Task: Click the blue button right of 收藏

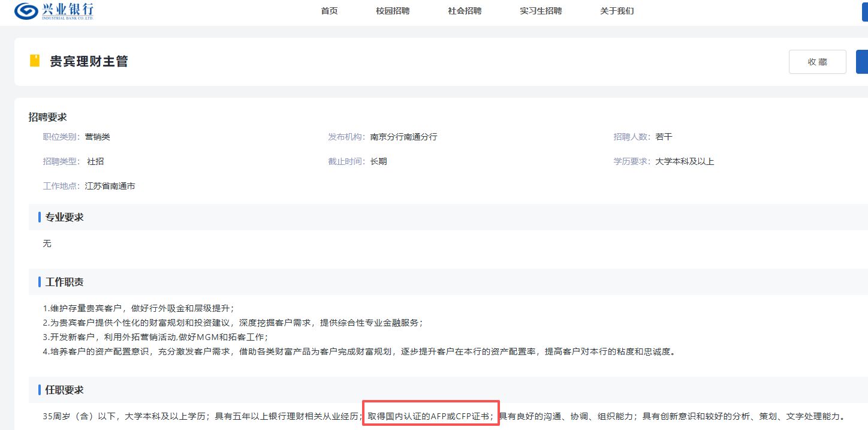Action: tap(862, 62)
